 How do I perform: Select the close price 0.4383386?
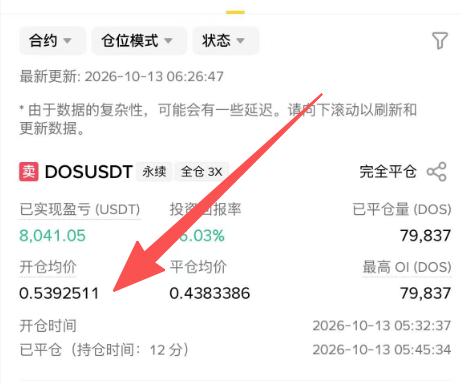[x=210, y=293]
